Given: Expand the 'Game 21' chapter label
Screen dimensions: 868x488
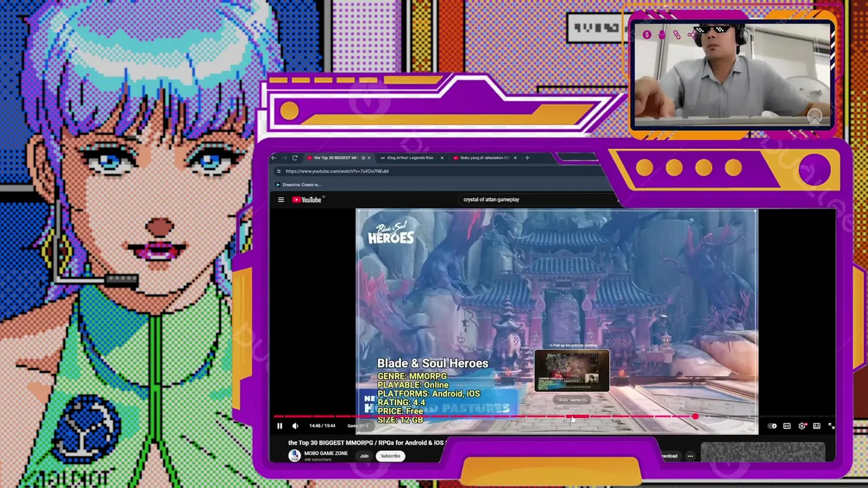Looking at the screenshot, I should point(358,426).
